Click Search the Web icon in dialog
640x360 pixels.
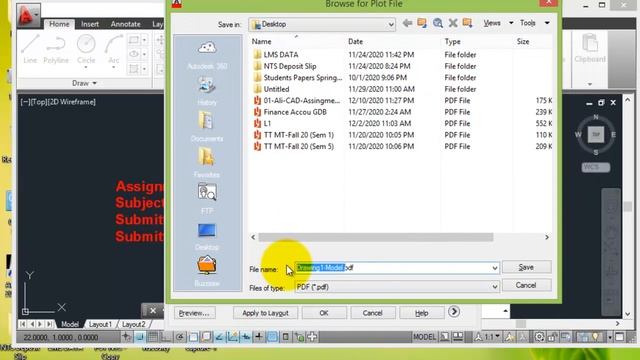[x=438, y=23]
